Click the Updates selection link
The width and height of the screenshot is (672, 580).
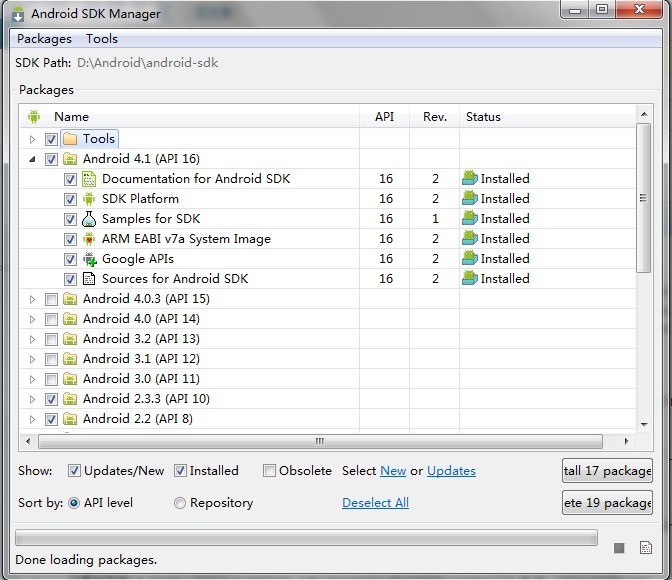coord(451,471)
